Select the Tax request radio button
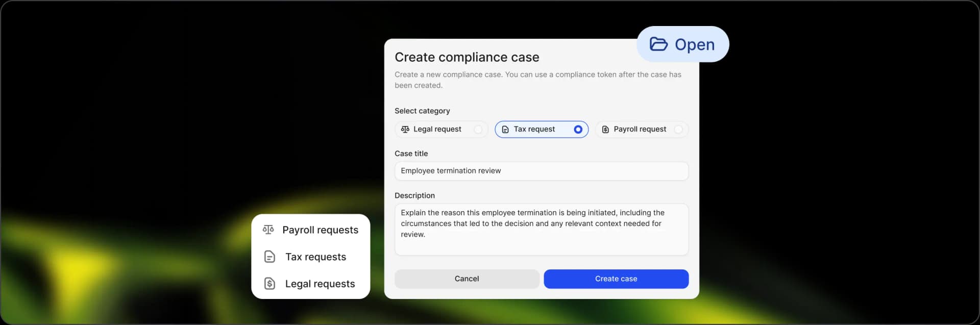The image size is (980, 325). 578,130
